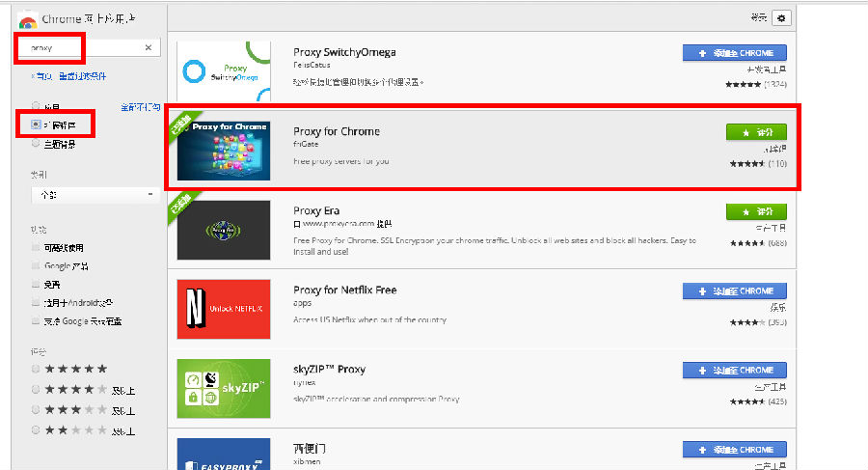Click the www.proxyera.com provider link

pyautogui.click(x=342, y=224)
